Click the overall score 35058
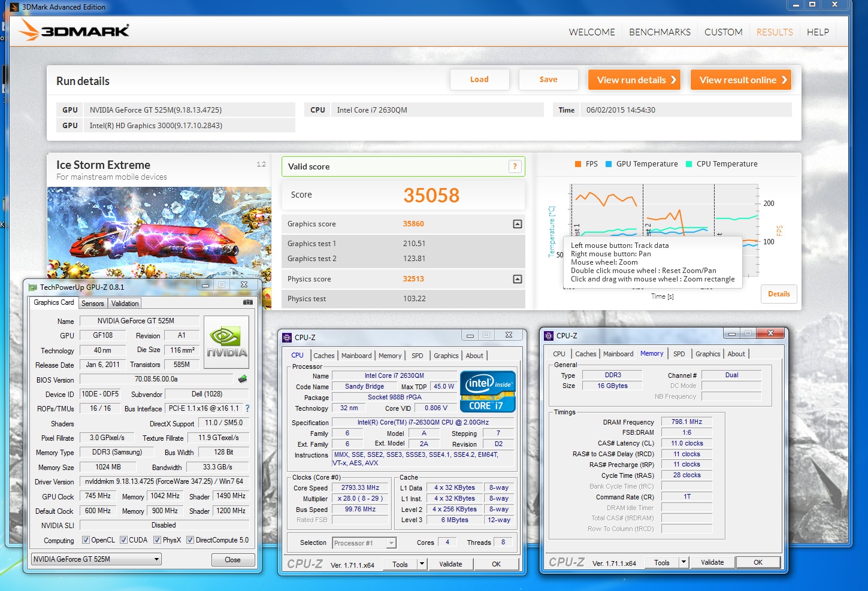 (431, 195)
